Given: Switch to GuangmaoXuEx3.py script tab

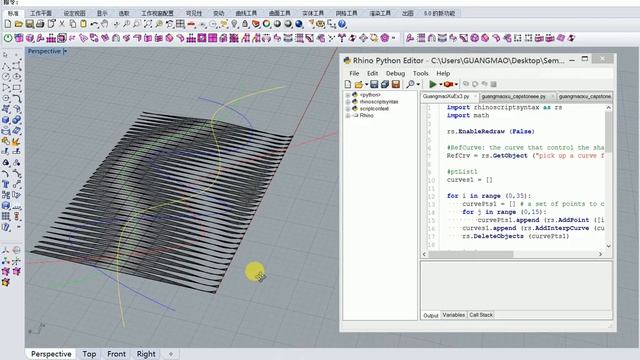Looking at the screenshot, I should [446, 97].
